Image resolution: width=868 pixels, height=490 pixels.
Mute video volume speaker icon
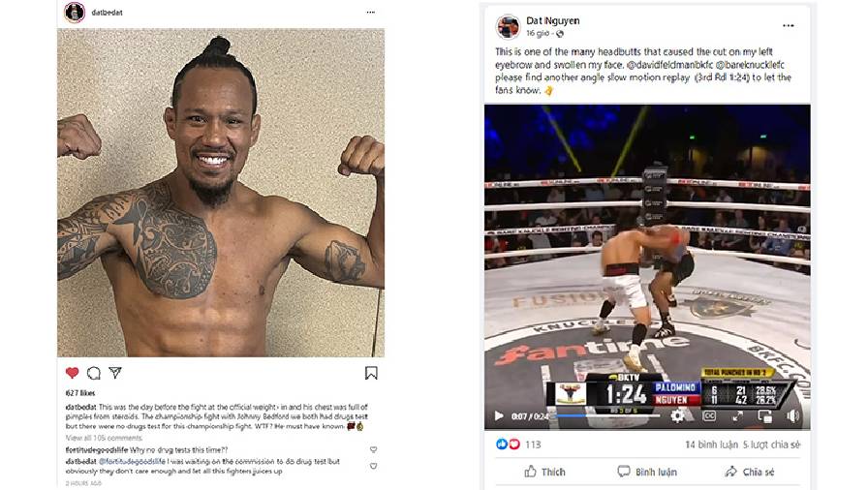click(792, 415)
